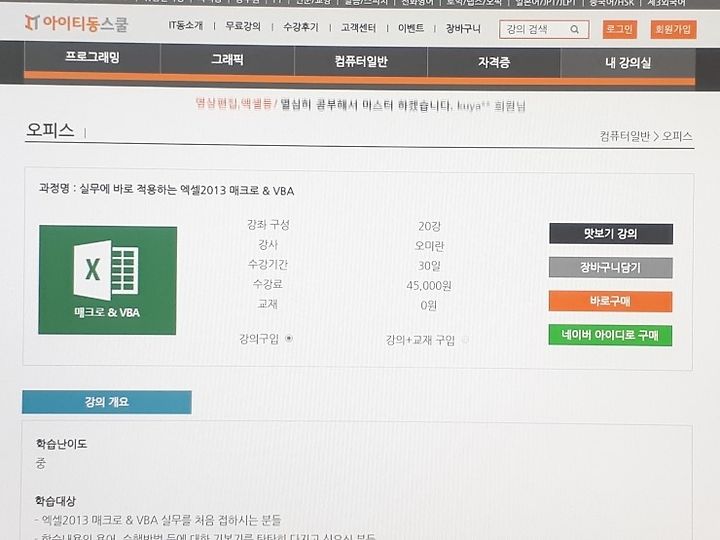Open the IT동소개 menu
This screenshot has height=540, width=720.
tap(186, 25)
